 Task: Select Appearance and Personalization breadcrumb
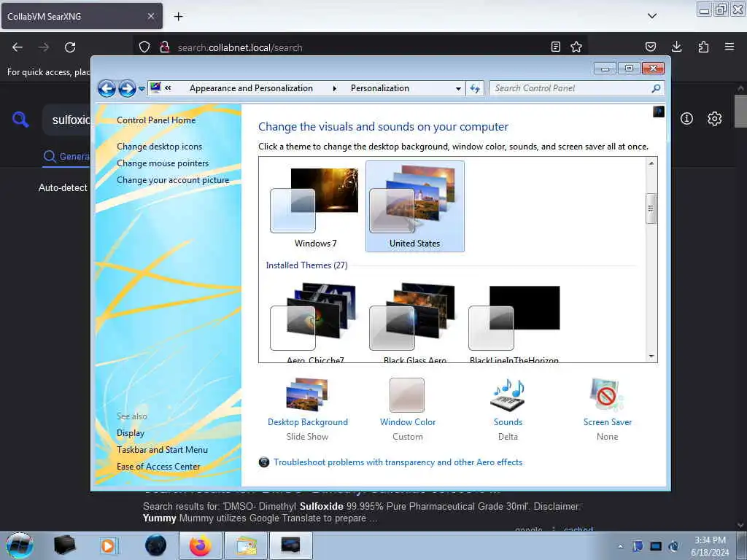[x=251, y=88]
